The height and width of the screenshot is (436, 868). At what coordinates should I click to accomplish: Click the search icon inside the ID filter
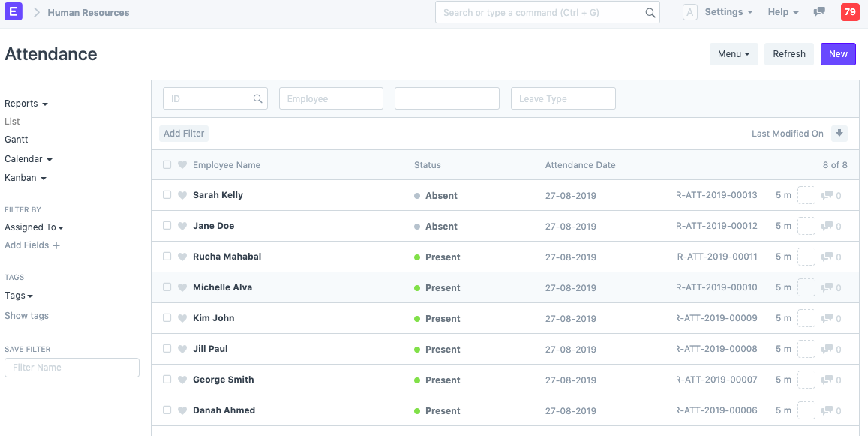[x=257, y=98]
